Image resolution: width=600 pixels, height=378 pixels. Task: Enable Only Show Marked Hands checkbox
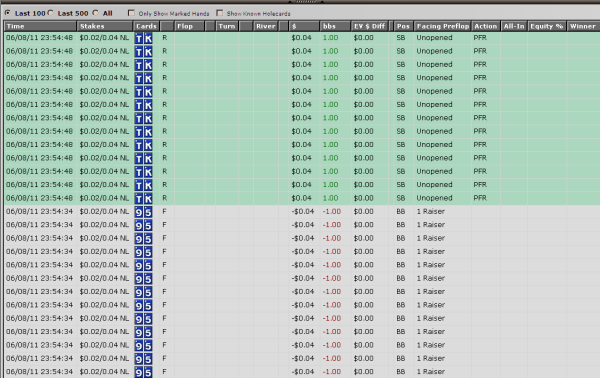[131, 13]
